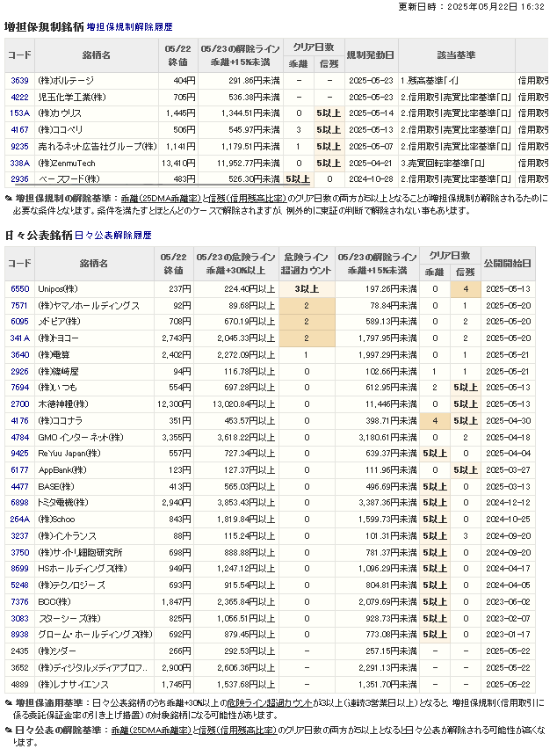
Task: Open stock code 9425 link
Action: tap(19, 454)
